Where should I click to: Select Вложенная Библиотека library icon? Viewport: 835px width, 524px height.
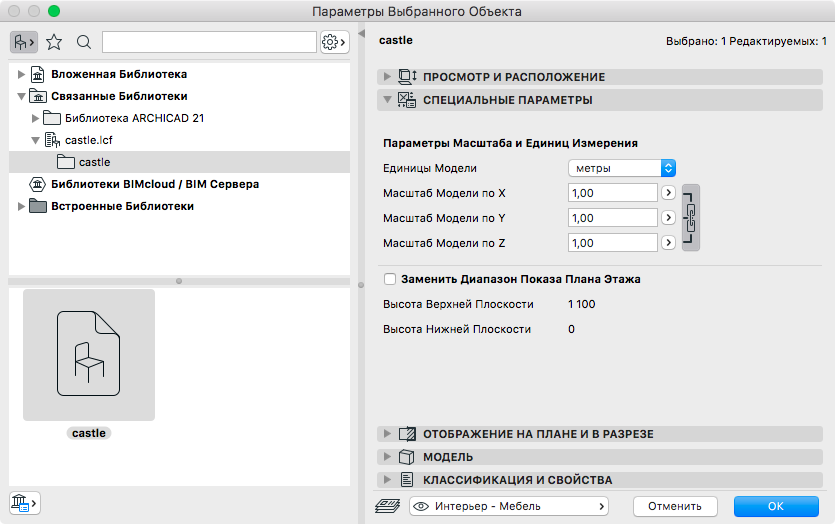pyautogui.click(x=37, y=74)
